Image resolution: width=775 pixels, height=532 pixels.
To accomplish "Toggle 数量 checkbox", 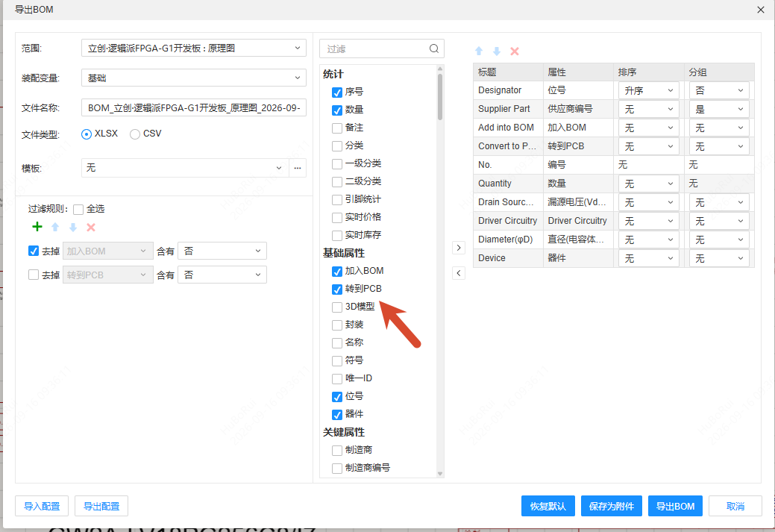I will 337,110.
